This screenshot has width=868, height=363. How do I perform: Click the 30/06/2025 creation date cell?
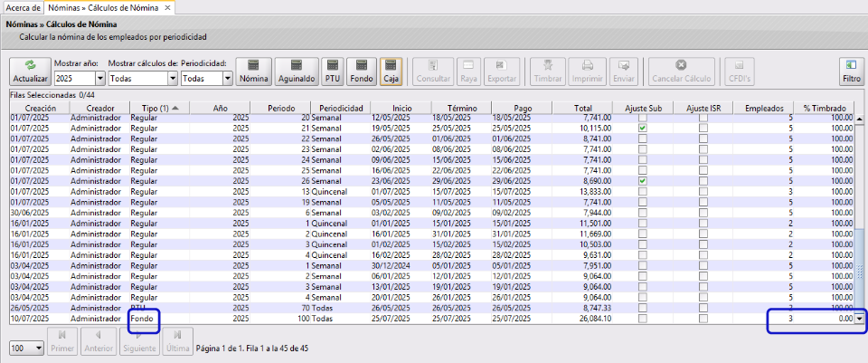(41, 213)
